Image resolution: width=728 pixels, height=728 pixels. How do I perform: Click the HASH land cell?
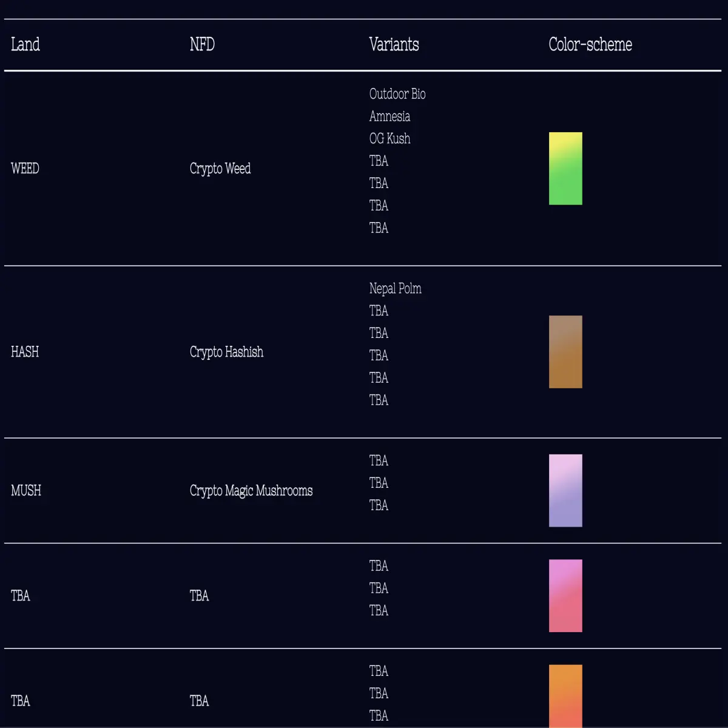pyautogui.click(x=25, y=352)
